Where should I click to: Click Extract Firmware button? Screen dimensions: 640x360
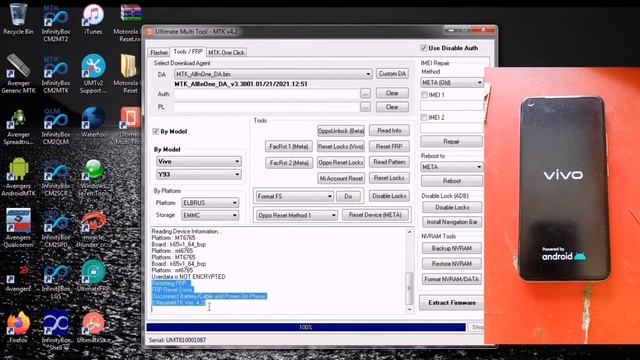pos(452,302)
